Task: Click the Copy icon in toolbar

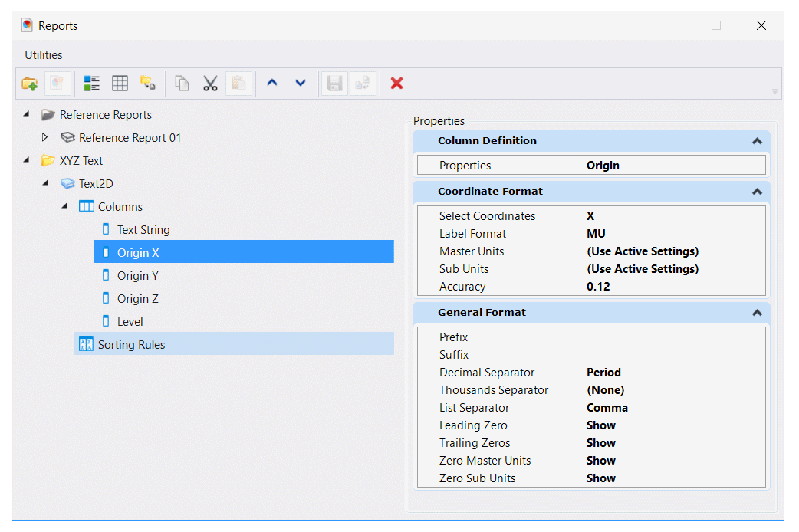Action: coord(182,83)
